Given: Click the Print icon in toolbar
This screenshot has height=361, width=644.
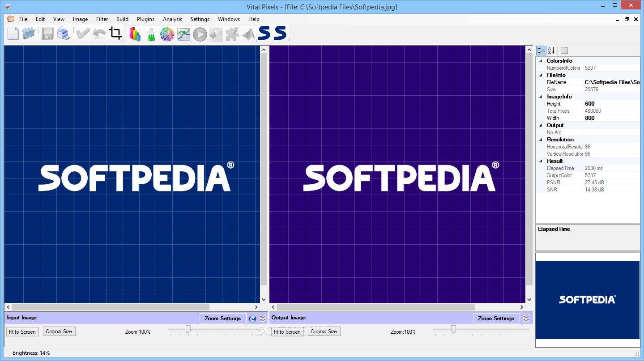Looking at the screenshot, I should (63, 34).
